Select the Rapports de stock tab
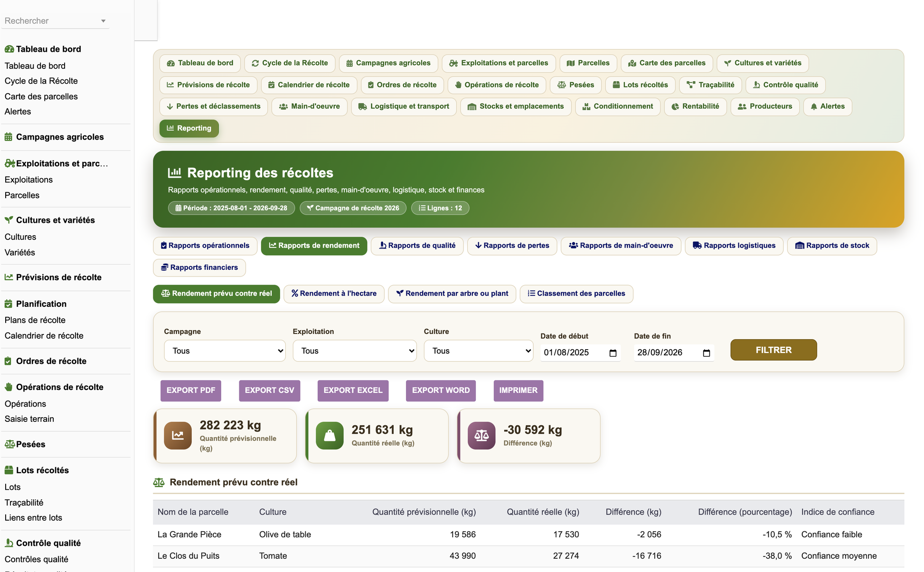The image size is (924, 572). (832, 246)
